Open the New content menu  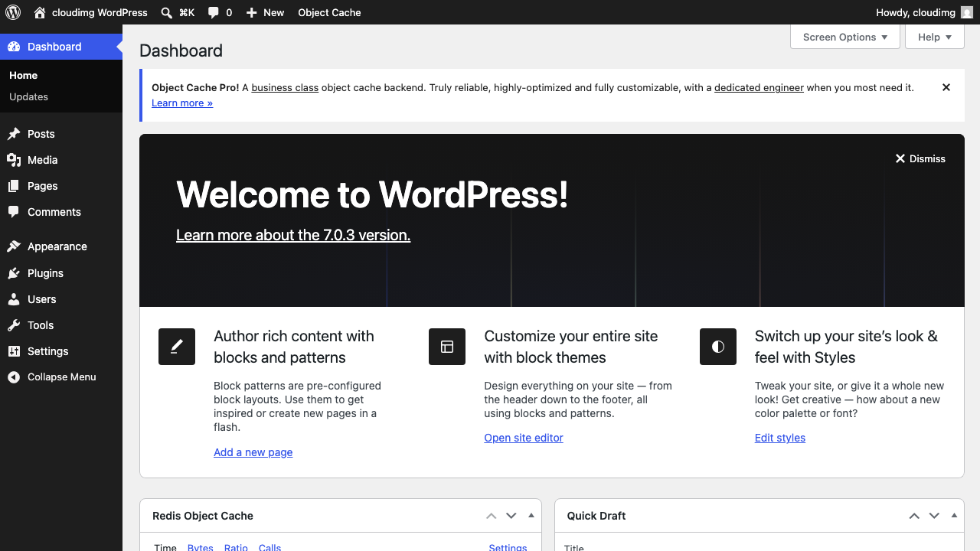[x=265, y=12]
